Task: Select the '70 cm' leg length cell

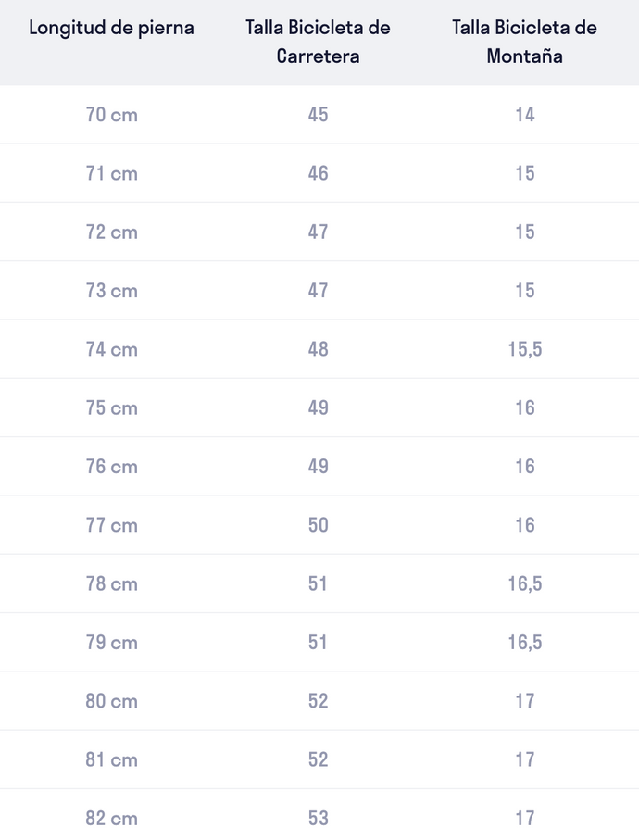Action: point(111,115)
